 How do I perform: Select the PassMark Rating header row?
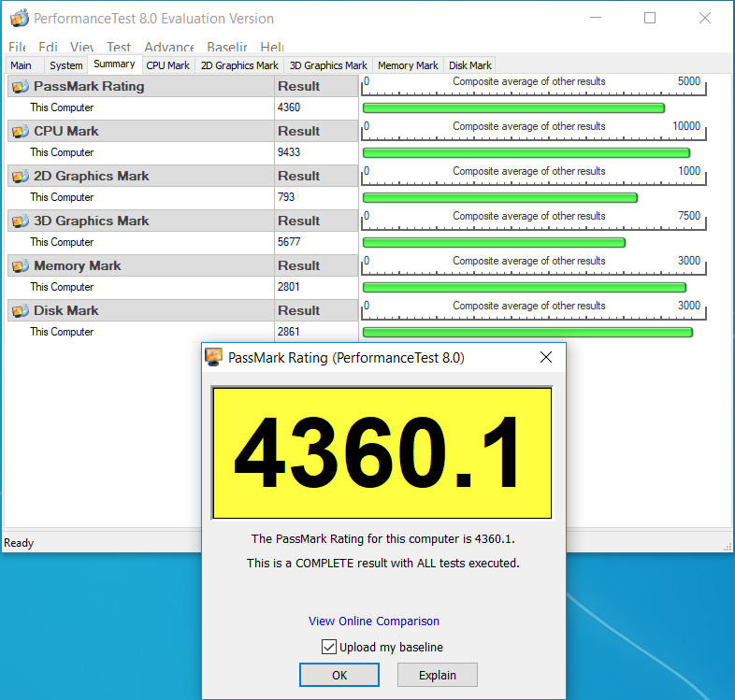click(x=182, y=86)
